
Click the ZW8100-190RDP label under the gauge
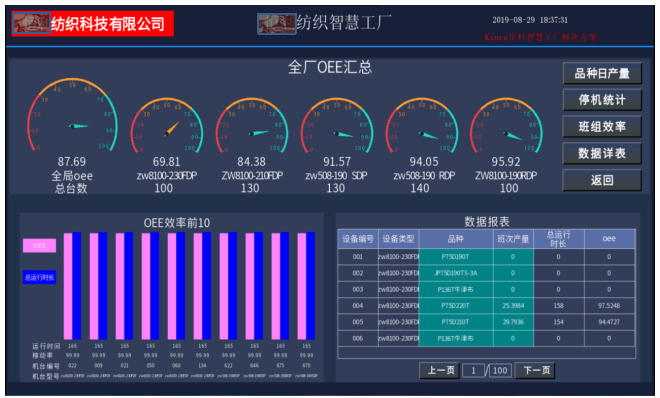click(506, 175)
